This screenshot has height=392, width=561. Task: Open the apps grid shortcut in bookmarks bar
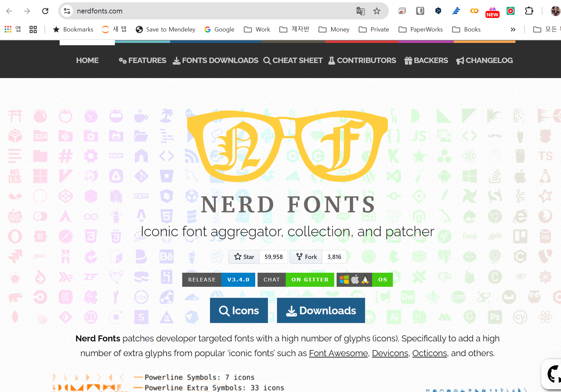[x=13, y=29]
